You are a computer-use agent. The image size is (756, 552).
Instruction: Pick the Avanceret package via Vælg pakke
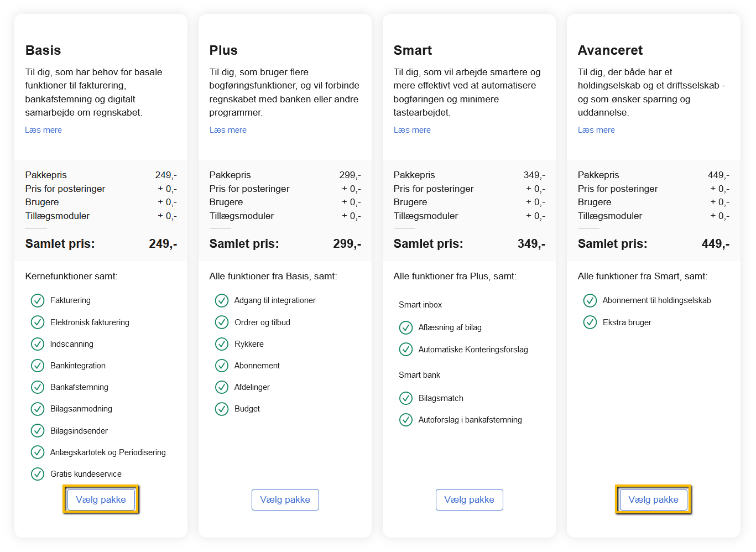click(x=653, y=499)
